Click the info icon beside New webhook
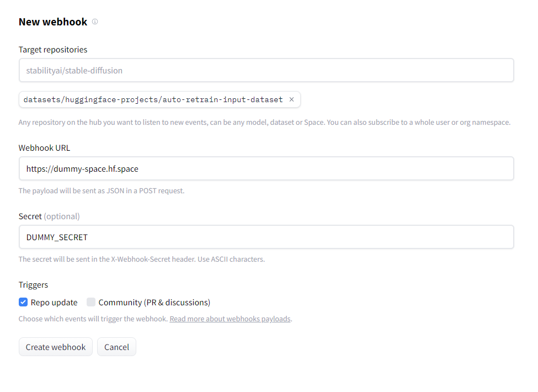The height and width of the screenshot is (392, 538). (x=94, y=22)
